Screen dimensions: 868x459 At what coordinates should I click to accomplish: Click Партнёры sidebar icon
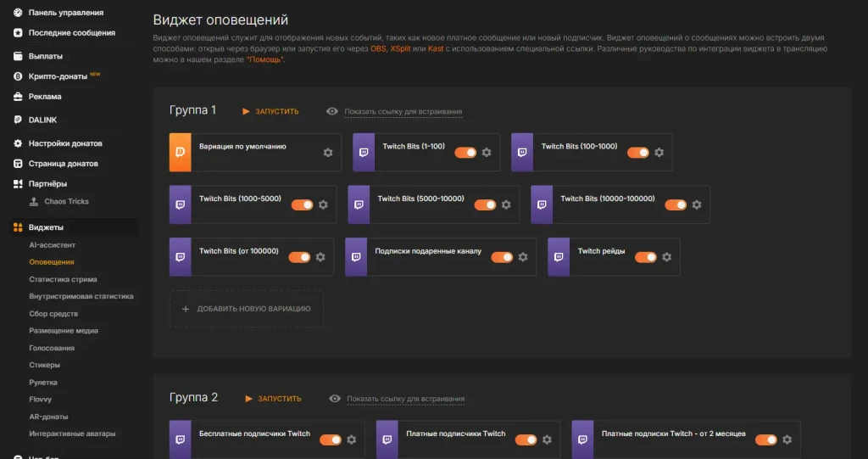(x=18, y=184)
